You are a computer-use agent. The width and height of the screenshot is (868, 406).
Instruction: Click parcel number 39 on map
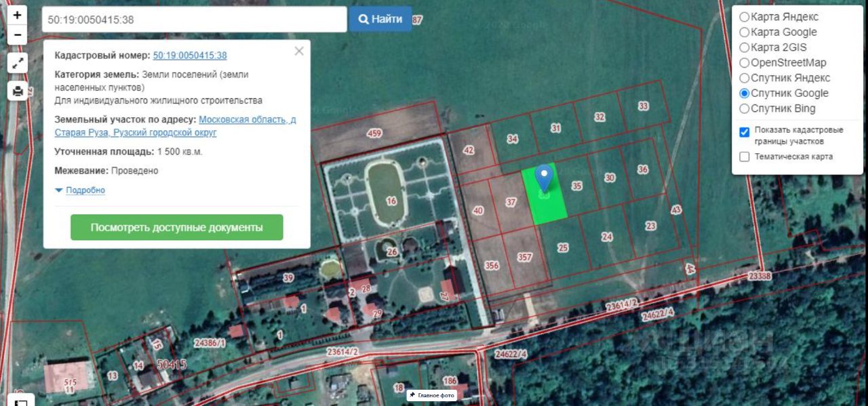pos(288,278)
